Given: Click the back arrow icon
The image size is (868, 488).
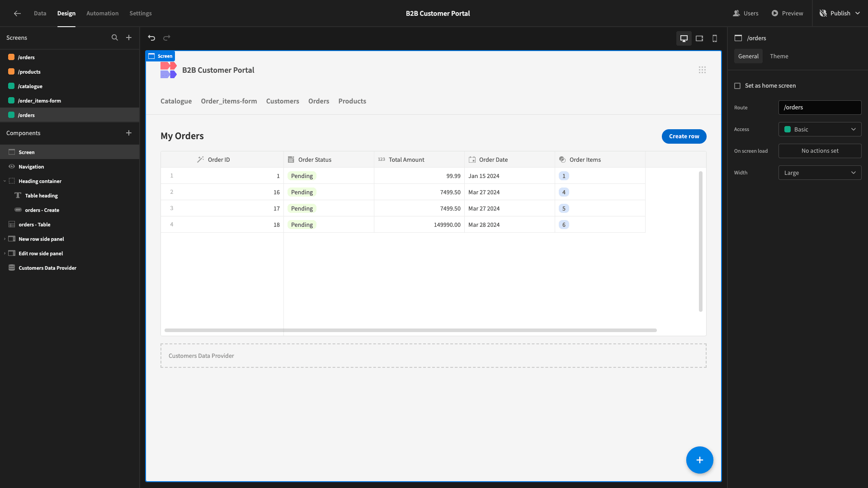Looking at the screenshot, I should (x=17, y=13).
